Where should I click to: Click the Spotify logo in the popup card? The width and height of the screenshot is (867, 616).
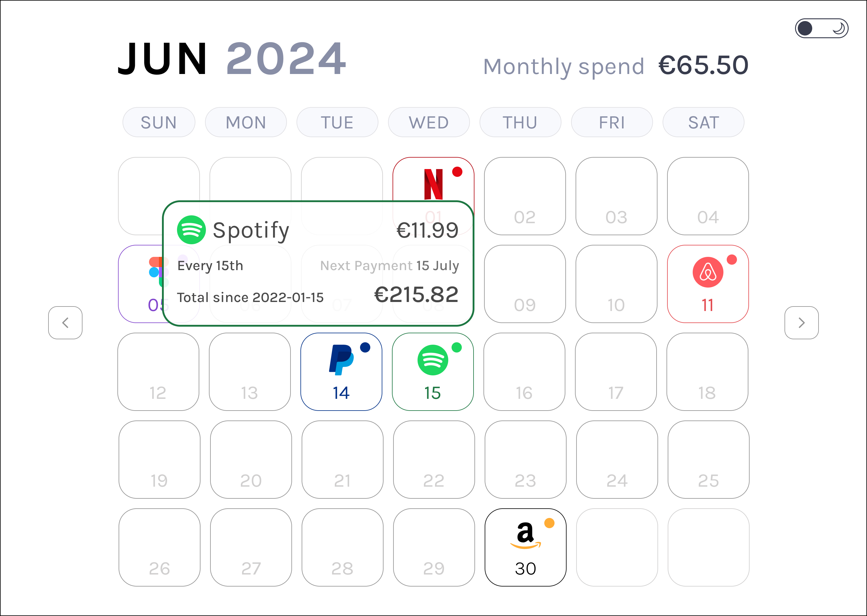click(x=191, y=230)
